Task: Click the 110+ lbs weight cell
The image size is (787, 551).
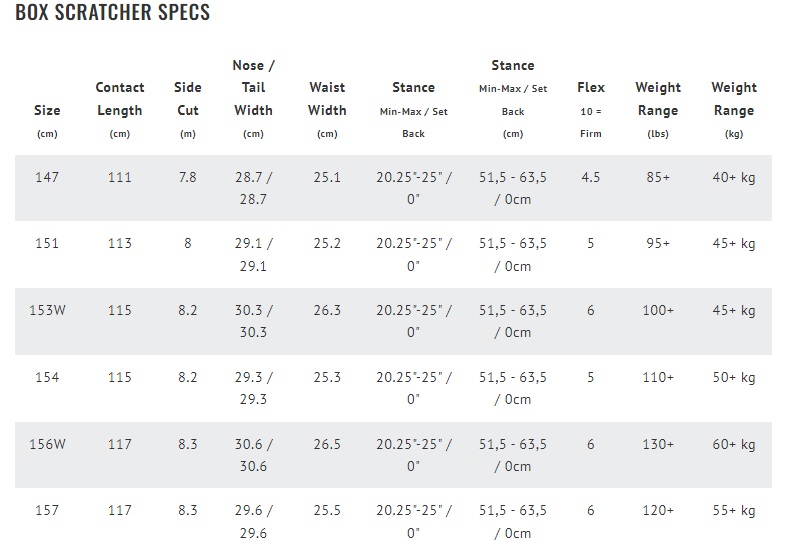Action: pyautogui.click(x=658, y=377)
